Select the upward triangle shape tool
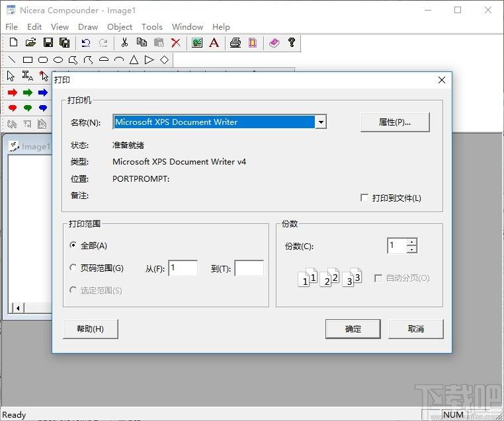 [134, 59]
